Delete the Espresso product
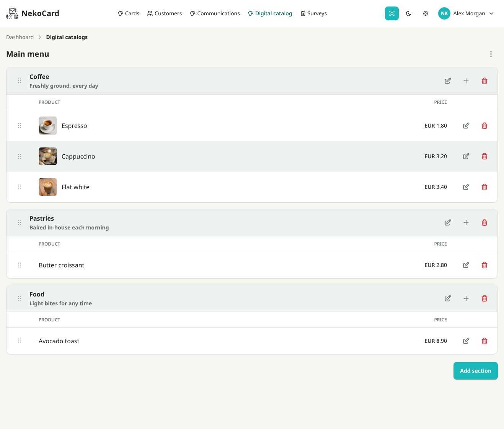The image size is (504, 429). coord(484,126)
